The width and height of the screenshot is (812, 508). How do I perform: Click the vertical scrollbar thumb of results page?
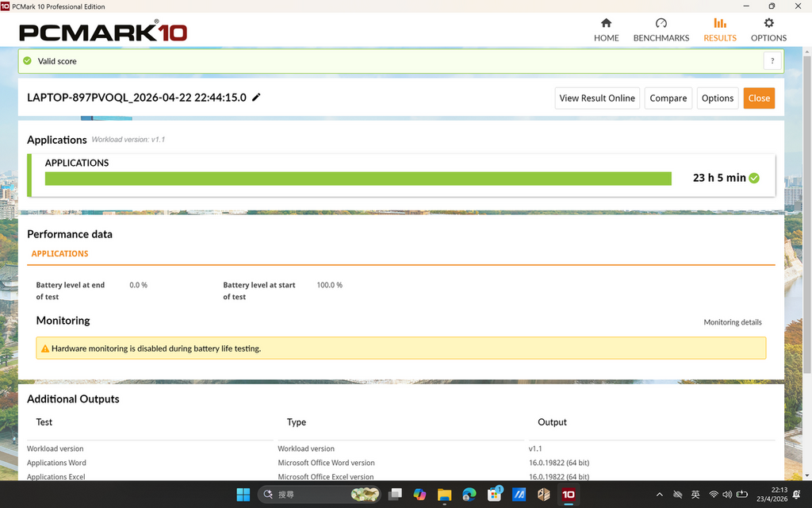(806, 214)
